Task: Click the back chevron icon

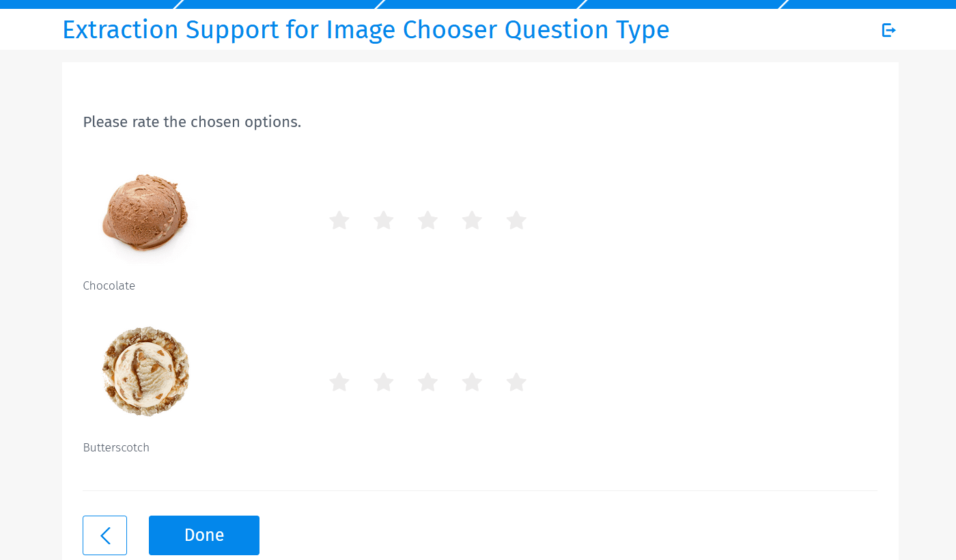Action: [104, 535]
